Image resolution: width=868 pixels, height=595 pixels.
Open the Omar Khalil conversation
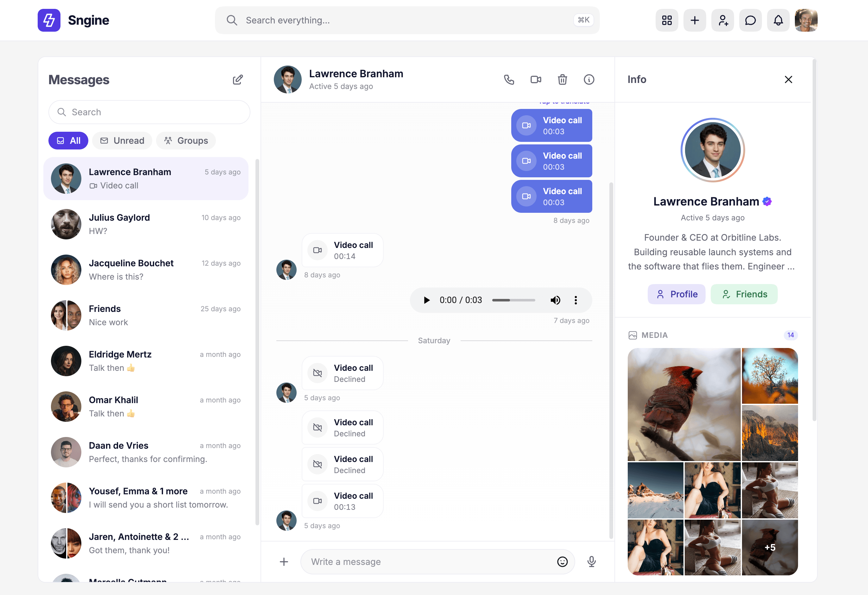pos(146,406)
